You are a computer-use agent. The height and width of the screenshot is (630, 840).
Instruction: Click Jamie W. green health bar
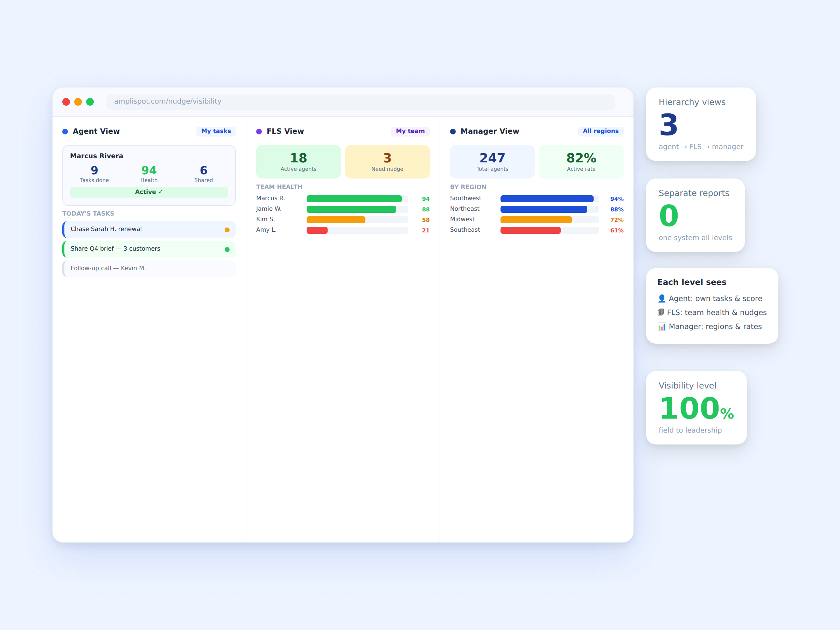coord(351,209)
